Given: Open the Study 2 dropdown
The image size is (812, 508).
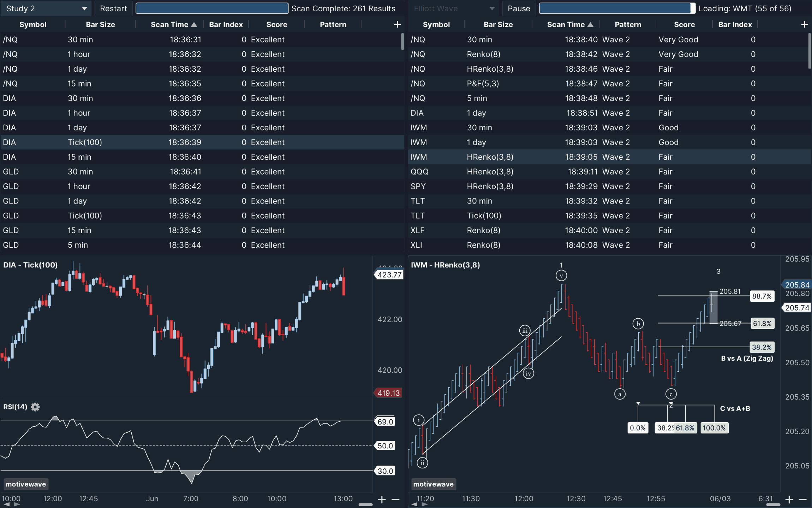Looking at the screenshot, I should pos(46,8).
